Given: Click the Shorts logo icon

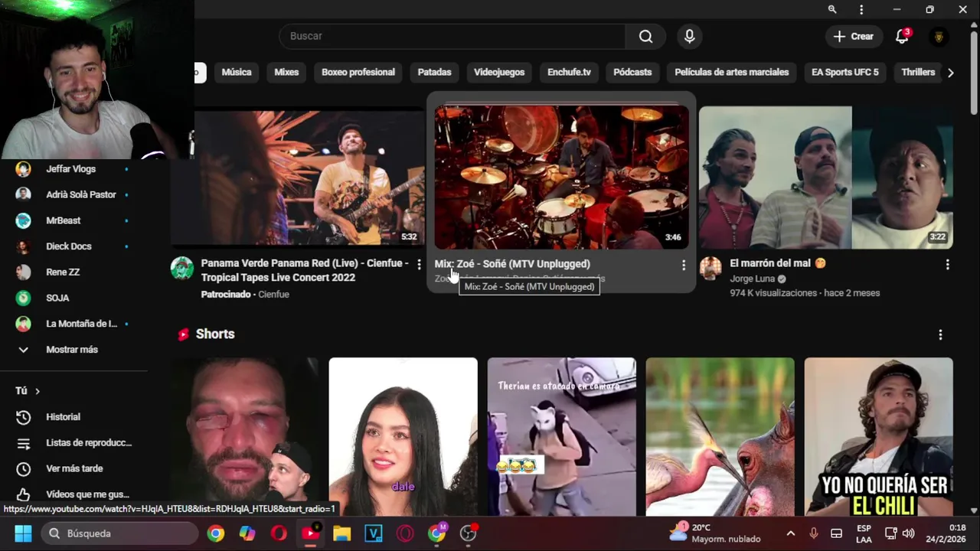Looking at the screenshot, I should (x=183, y=334).
